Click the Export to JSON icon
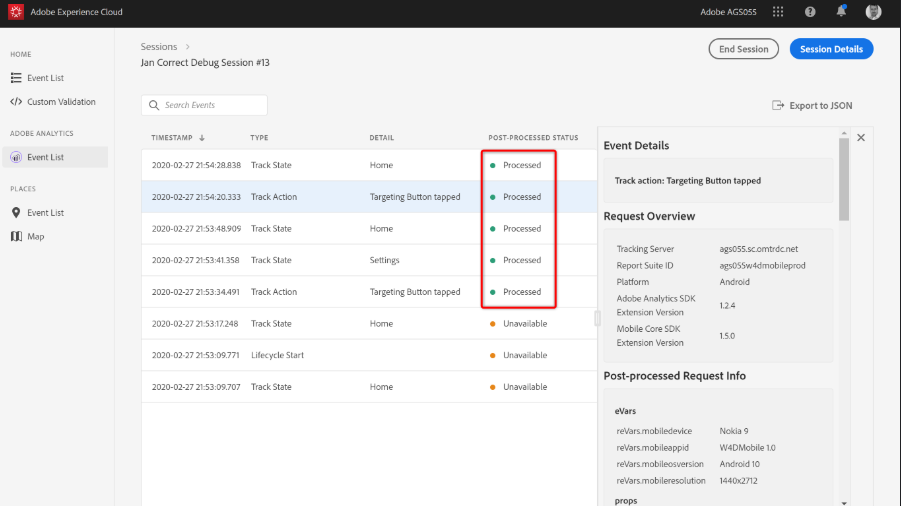This screenshot has height=506, width=901. click(778, 105)
